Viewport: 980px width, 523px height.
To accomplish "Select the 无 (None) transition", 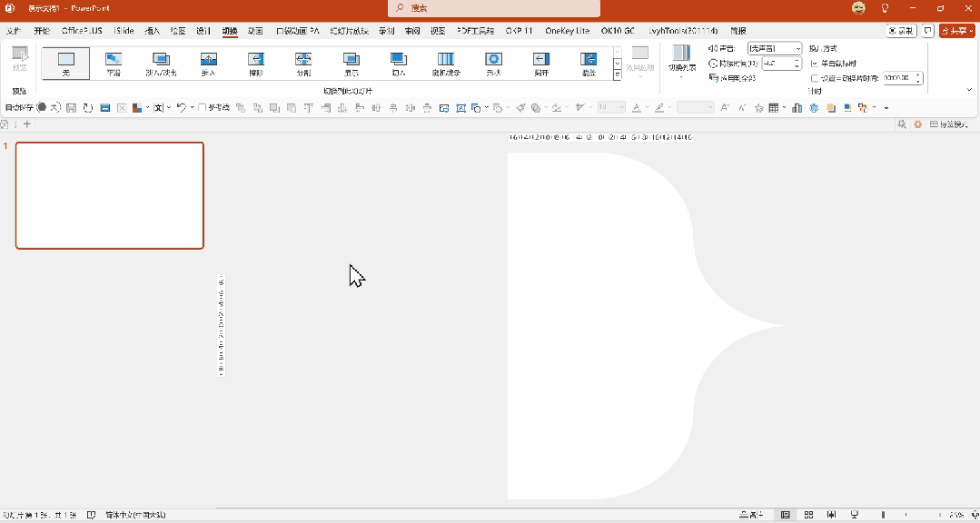I will tap(65, 64).
